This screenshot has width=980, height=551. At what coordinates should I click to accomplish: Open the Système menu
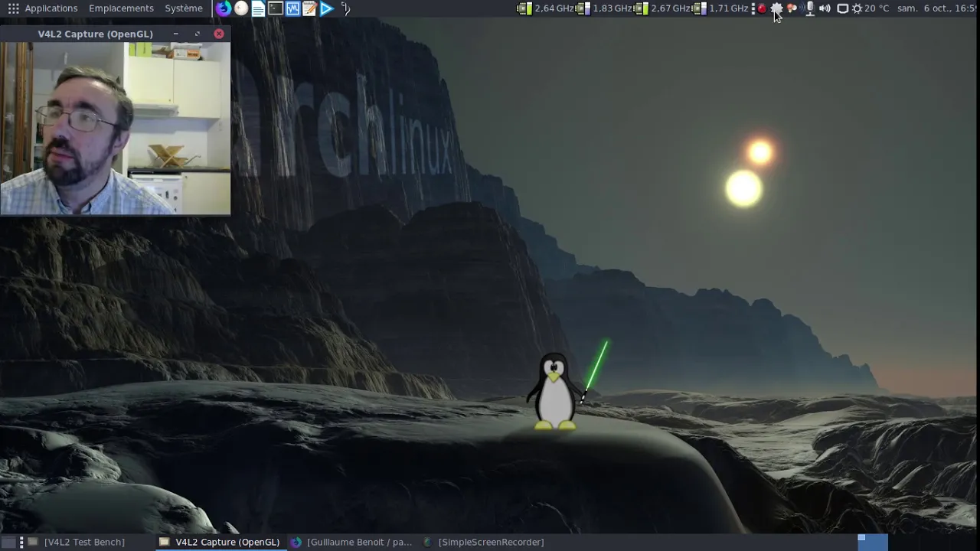(184, 8)
